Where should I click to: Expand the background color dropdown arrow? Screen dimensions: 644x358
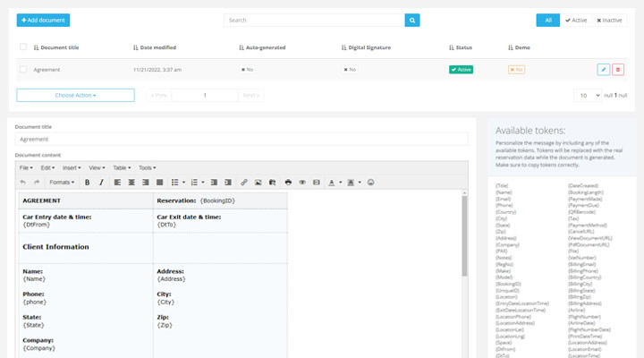point(360,182)
